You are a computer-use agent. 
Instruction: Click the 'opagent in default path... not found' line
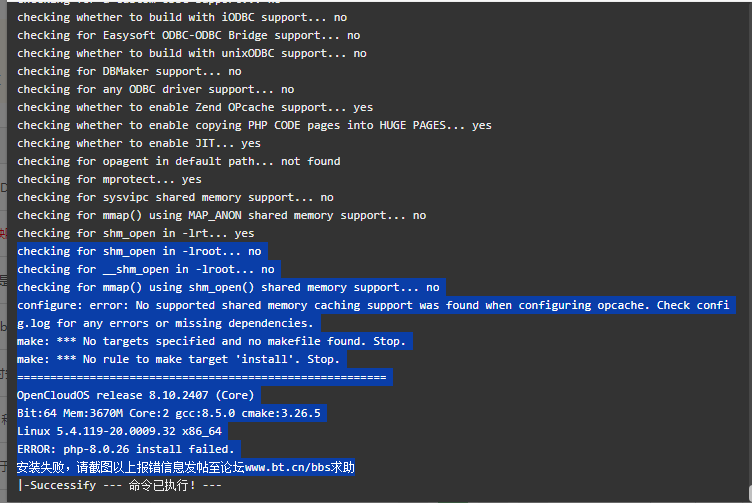(x=179, y=162)
